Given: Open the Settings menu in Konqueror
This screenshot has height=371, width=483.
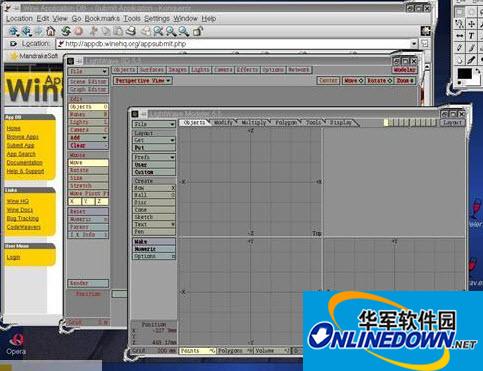Looking at the screenshot, I should click(x=157, y=19).
